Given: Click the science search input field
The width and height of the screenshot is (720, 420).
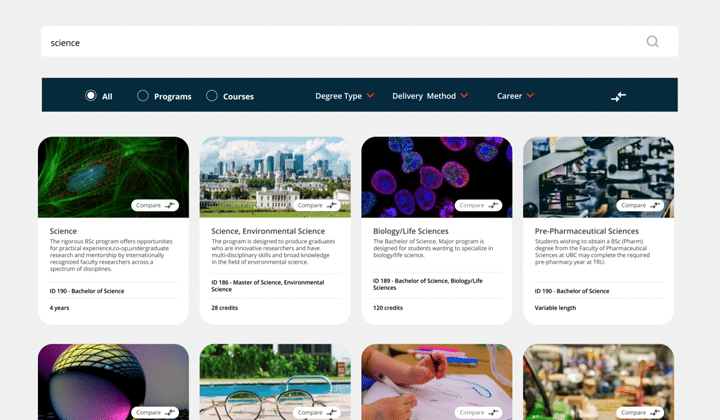Looking at the screenshot, I should tap(359, 42).
